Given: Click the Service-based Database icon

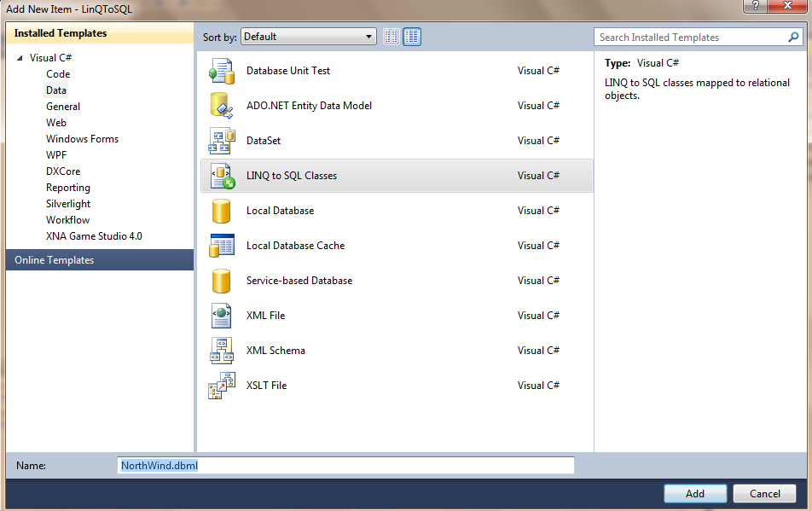Looking at the screenshot, I should click(x=222, y=281).
